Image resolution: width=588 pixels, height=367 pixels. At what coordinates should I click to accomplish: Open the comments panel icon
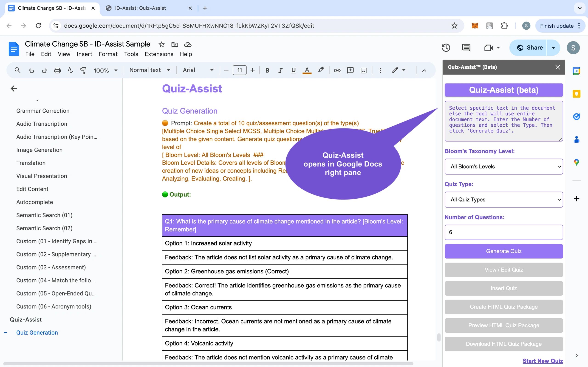point(466,47)
